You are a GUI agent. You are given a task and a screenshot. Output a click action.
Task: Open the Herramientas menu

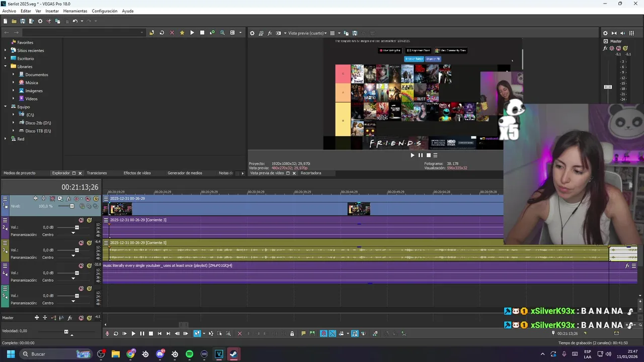click(x=75, y=11)
